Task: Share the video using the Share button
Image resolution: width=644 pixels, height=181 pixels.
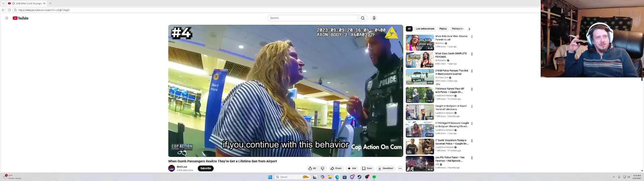Action: tap(336, 168)
